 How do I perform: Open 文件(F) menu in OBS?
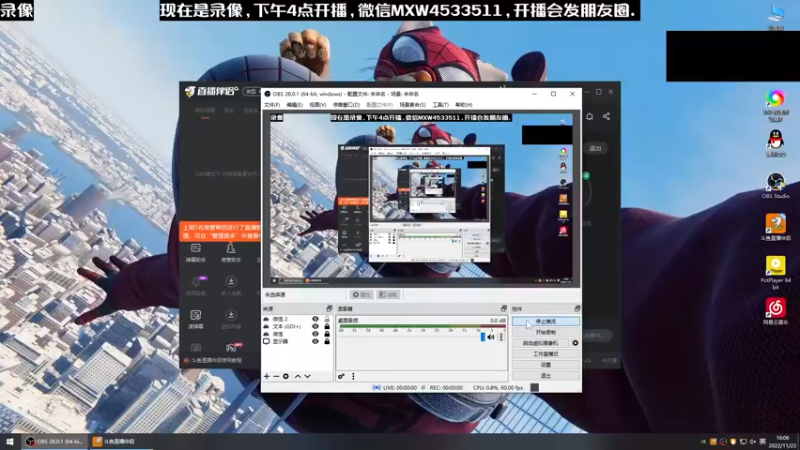(272, 105)
